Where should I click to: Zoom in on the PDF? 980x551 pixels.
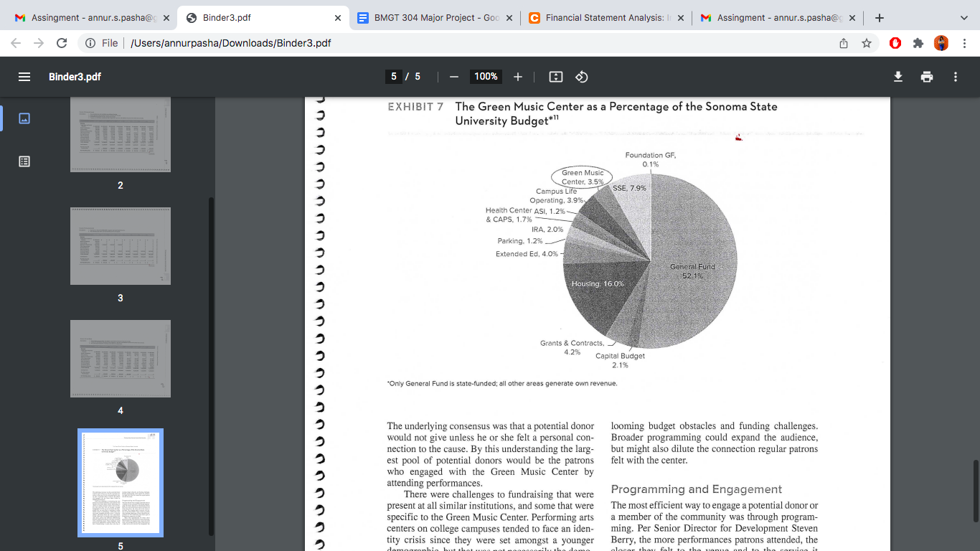(517, 77)
